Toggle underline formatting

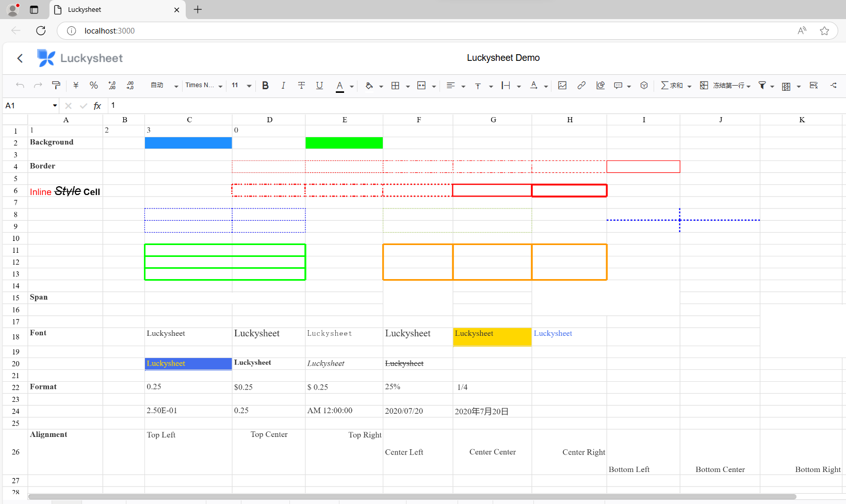coord(319,86)
